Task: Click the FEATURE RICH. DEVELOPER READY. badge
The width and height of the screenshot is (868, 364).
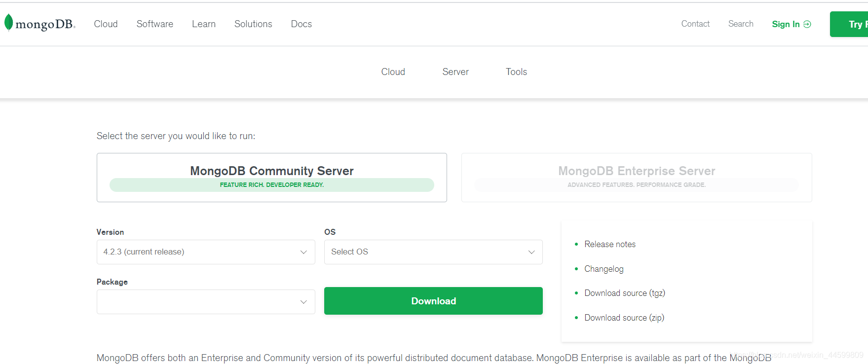Action: 272,185
